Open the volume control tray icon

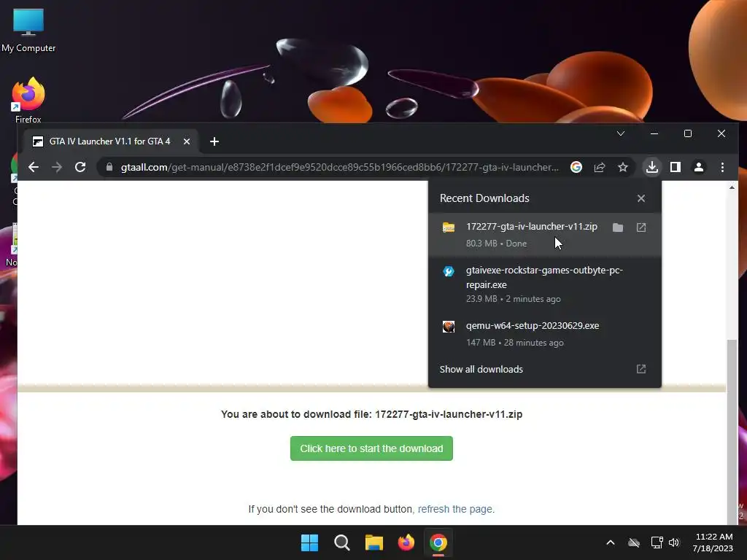[673, 542]
